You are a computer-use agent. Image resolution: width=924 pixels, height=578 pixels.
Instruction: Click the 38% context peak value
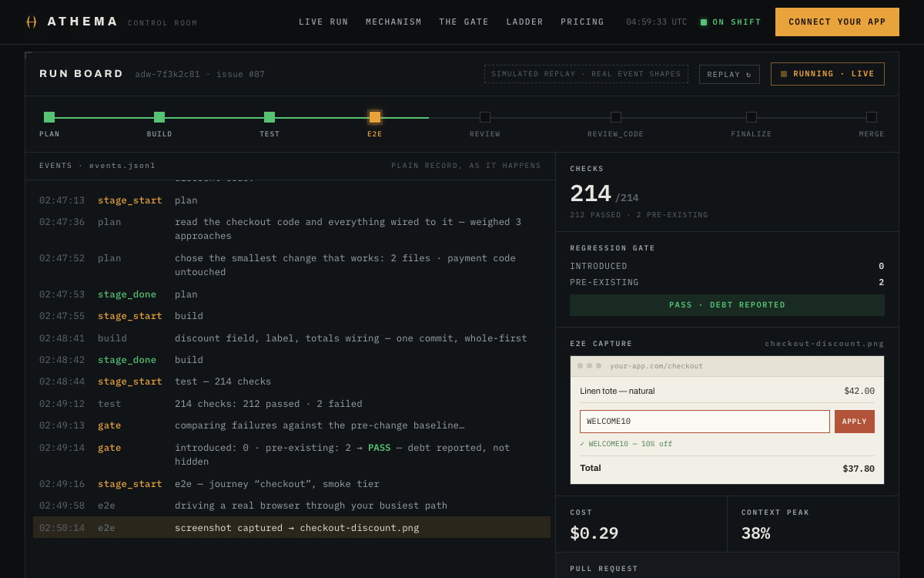pos(755,533)
